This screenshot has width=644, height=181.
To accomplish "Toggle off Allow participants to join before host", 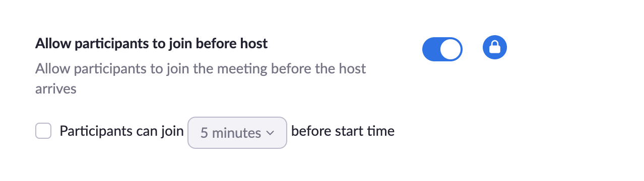I will click(442, 49).
